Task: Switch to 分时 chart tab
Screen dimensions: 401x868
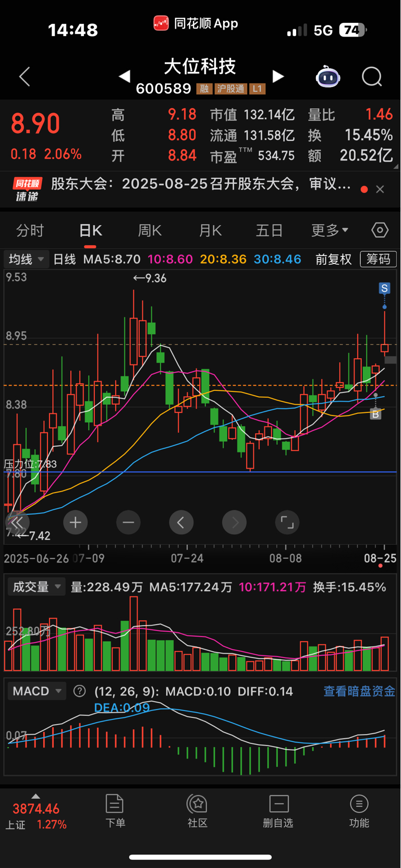Action: (30, 230)
